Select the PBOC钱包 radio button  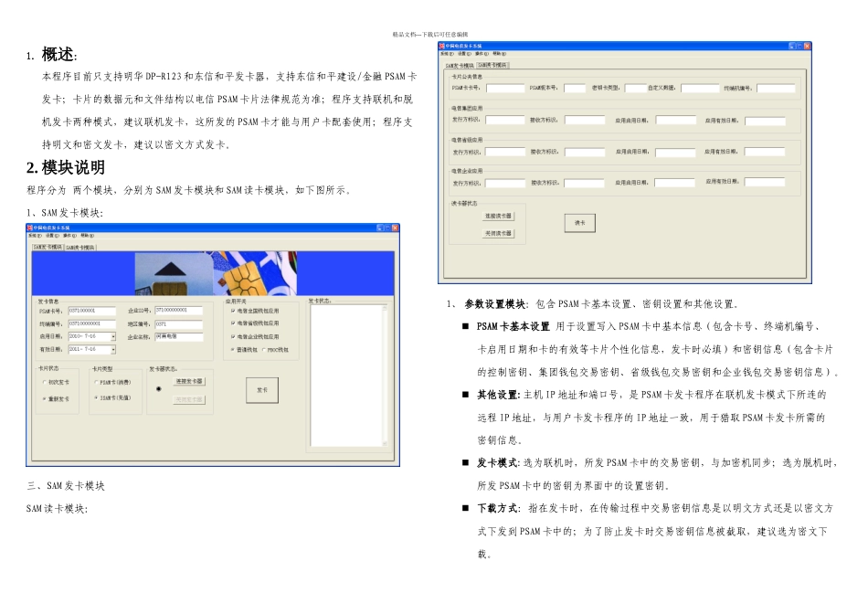tap(263, 350)
